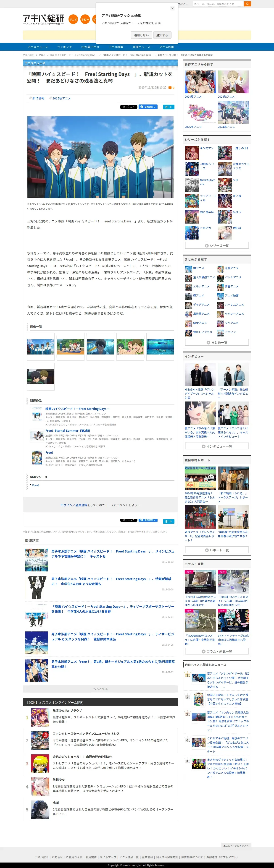This screenshot has width=274, height=868.
Task: Open the コラム・連載一覧 button
Action: point(217,651)
